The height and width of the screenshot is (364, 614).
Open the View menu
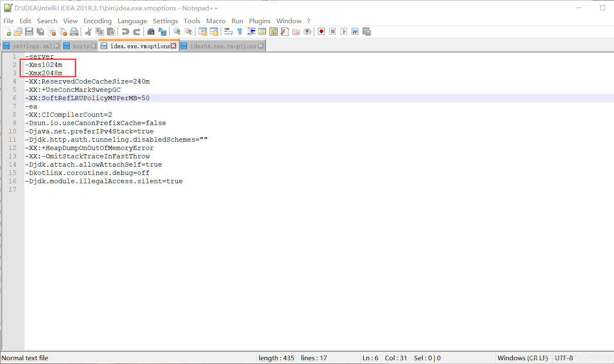pos(70,21)
